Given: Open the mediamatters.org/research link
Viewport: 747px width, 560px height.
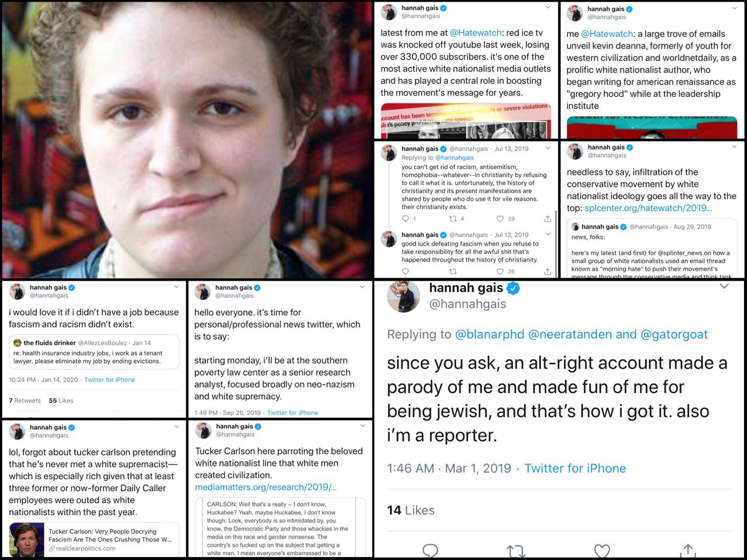Looking at the screenshot, I should click(266, 487).
